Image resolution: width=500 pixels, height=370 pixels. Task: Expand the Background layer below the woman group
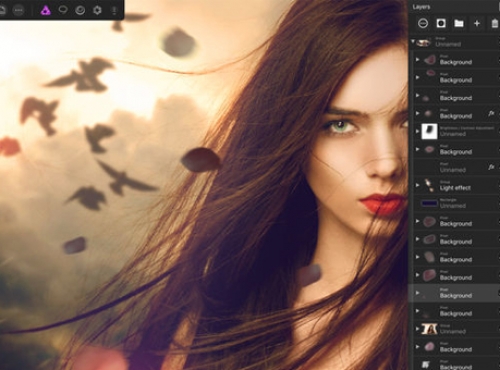[x=417, y=347]
